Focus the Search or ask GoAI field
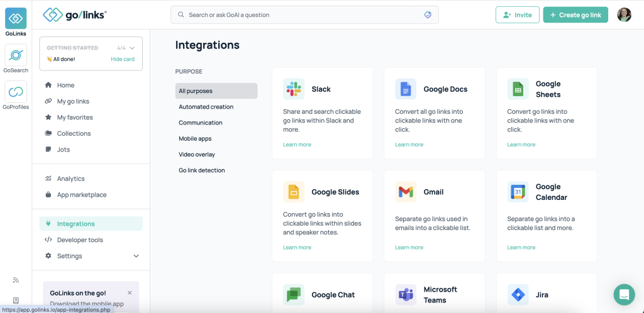Image resolution: width=644 pixels, height=313 pixels. (304, 14)
